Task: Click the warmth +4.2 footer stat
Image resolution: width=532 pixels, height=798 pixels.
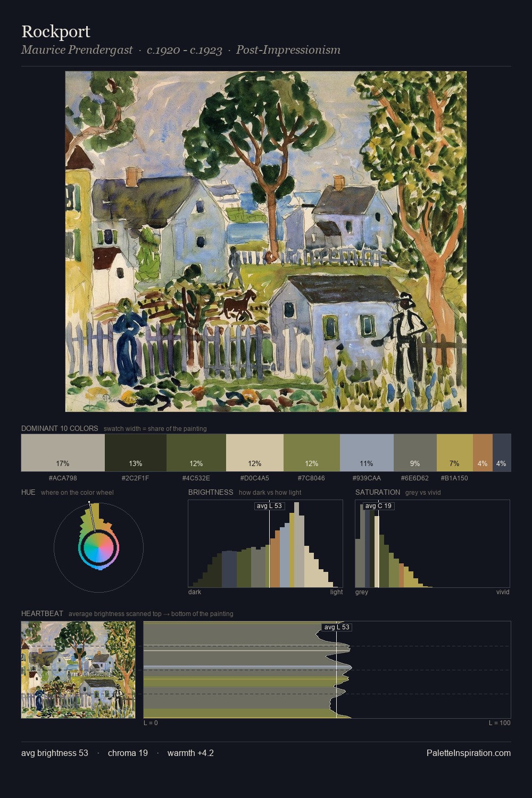Action: coord(190,753)
